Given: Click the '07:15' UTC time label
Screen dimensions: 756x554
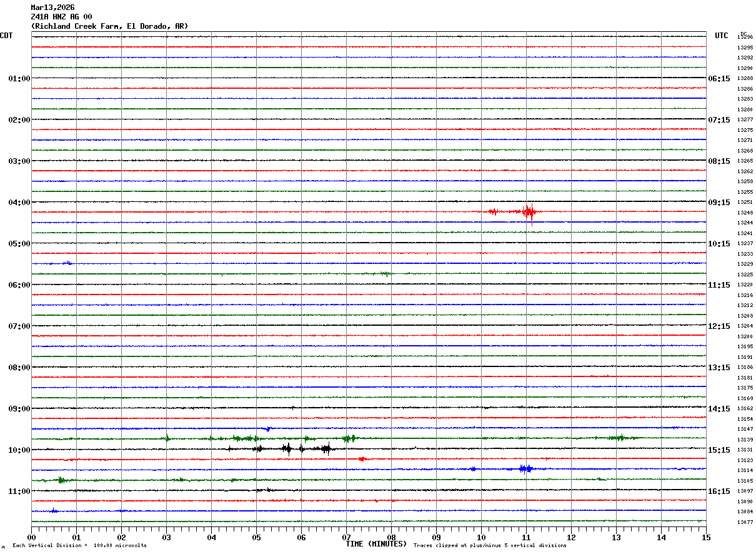Looking at the screenshot, I should coord(719,120).
